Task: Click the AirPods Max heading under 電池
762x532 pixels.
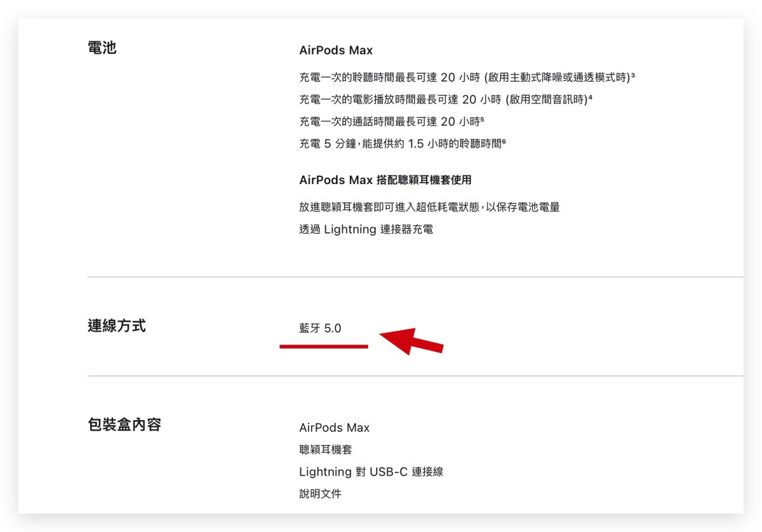Action: 336,50
